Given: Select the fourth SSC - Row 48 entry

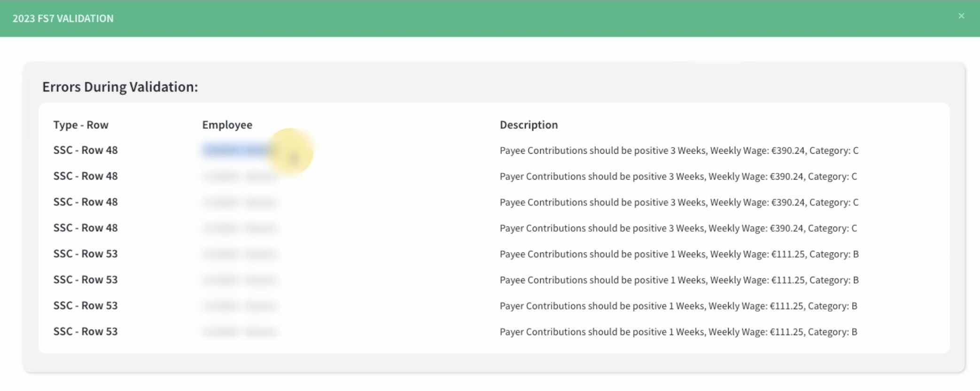Looking at the screenshot, I should click(86, 227).
